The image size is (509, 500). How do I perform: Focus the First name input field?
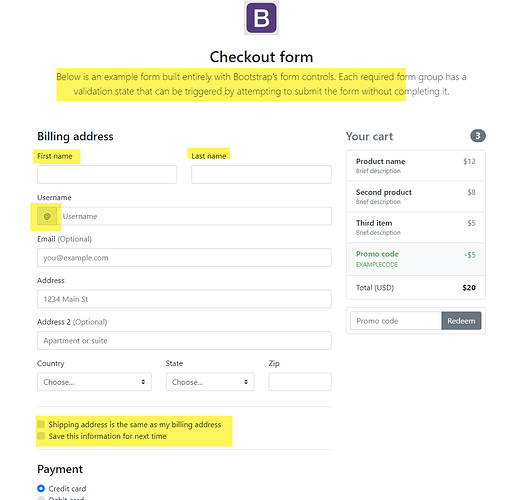[107, 174]
